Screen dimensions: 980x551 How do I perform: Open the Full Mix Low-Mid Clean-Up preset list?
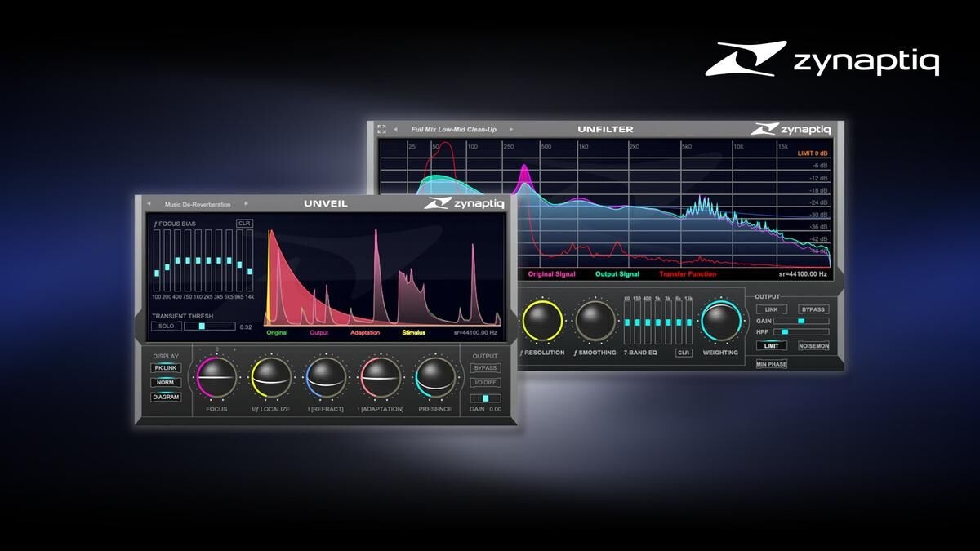click(453, 129)
